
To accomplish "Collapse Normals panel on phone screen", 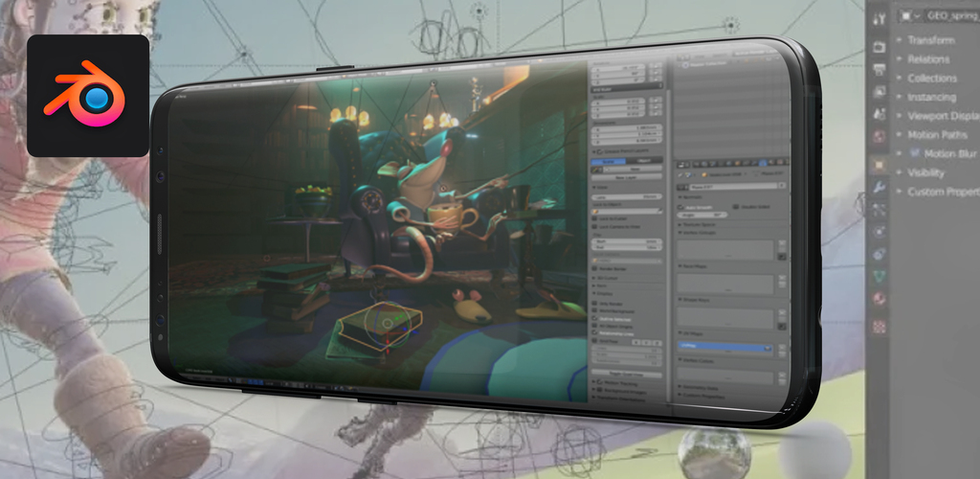I will click(680, 197).
